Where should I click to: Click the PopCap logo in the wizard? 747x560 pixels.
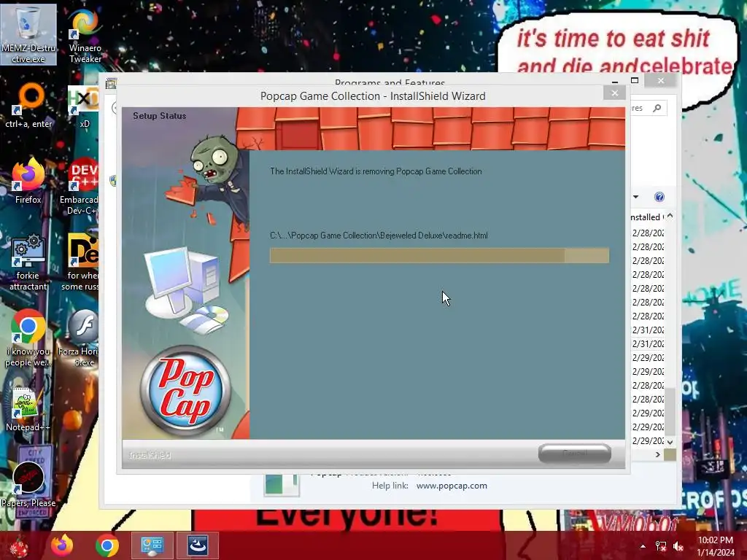tap(186, 391)
